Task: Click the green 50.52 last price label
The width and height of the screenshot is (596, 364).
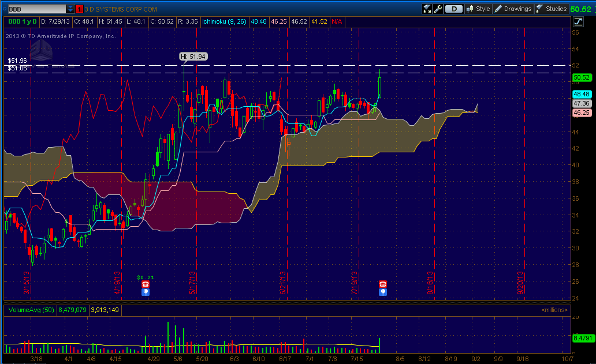Action: click(582, 77)
